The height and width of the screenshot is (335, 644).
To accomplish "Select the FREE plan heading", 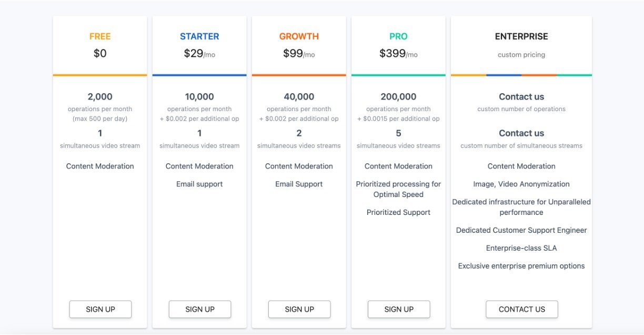I will 100,36.
